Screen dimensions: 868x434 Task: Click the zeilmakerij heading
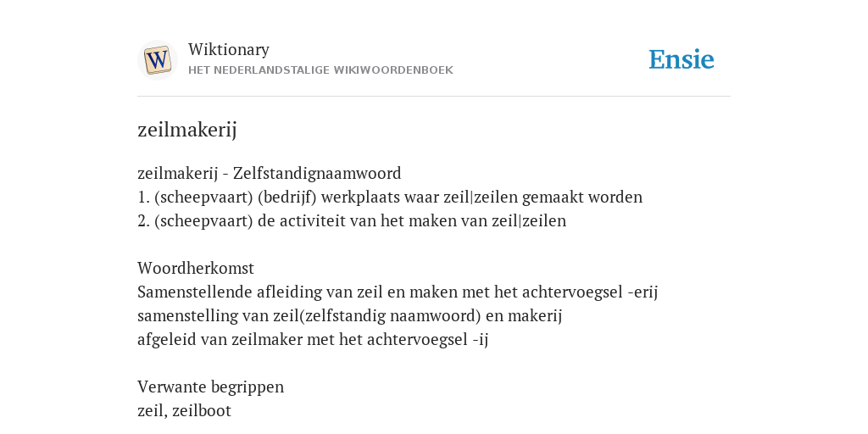click(x=187, y=130)
